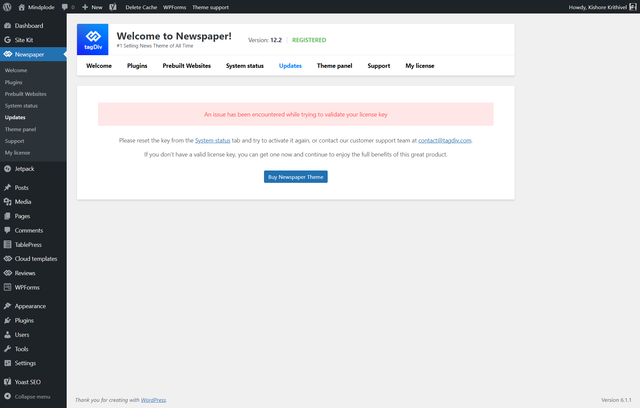640x408 pixels.
Task: Switch to the System status tab
Action: [x=245, y=66]
